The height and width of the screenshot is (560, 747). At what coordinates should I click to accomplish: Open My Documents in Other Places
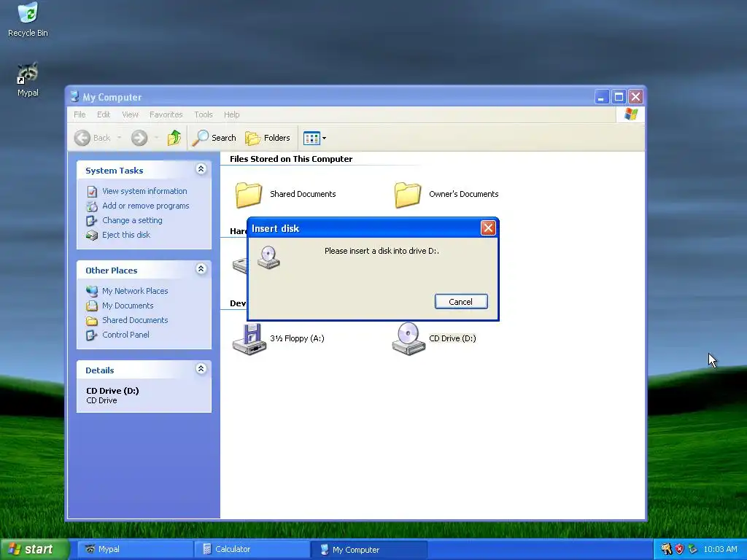(x=128, y=306)
